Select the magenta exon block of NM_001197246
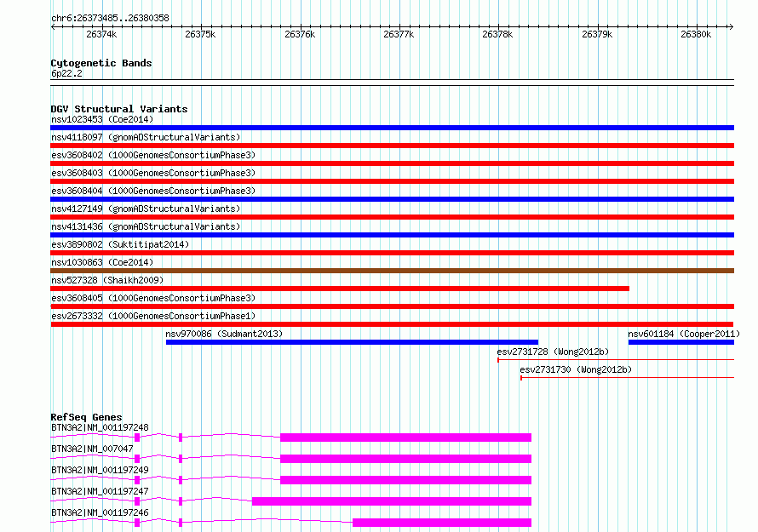Image resolution: width=758 pixels, height=532 pixels. coord(442,523)
